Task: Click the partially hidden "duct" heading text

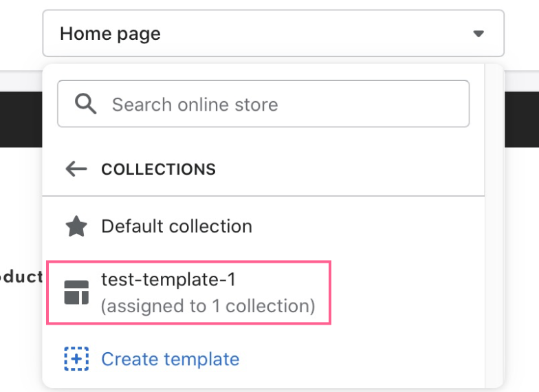Action: pyautogui.click(x=21, y=276)
